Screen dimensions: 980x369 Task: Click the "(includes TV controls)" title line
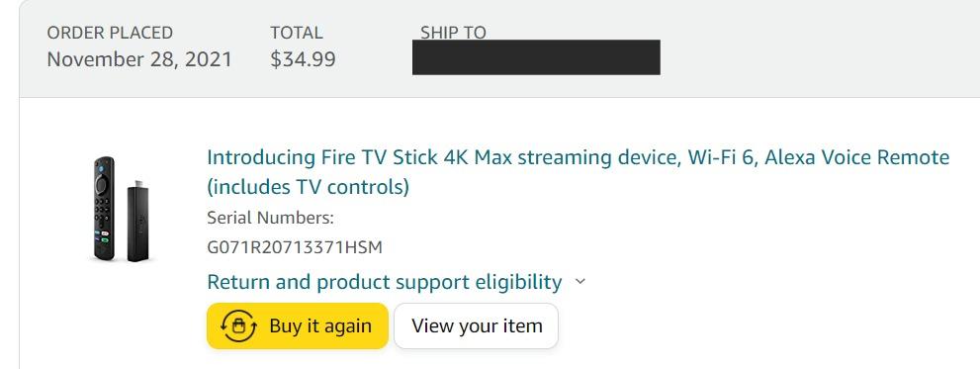click(x=309, y=186)
